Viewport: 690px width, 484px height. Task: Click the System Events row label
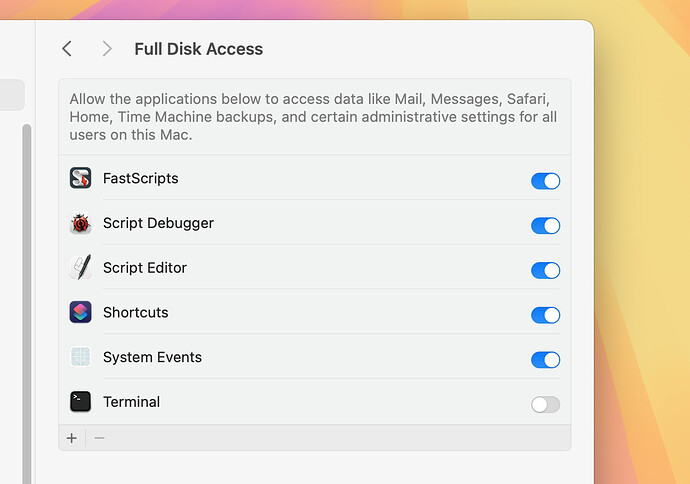tap(152, 357)
